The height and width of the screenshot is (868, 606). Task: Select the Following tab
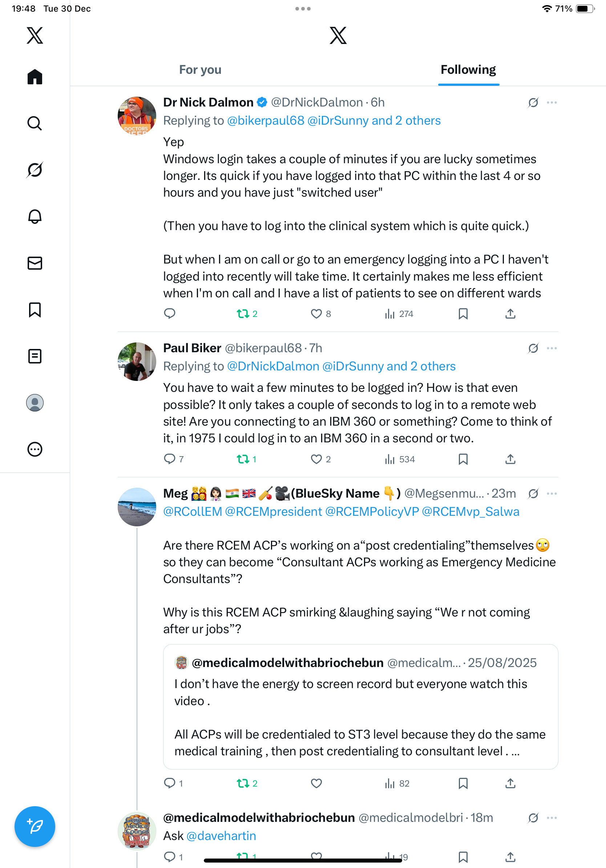click(468, 69)
